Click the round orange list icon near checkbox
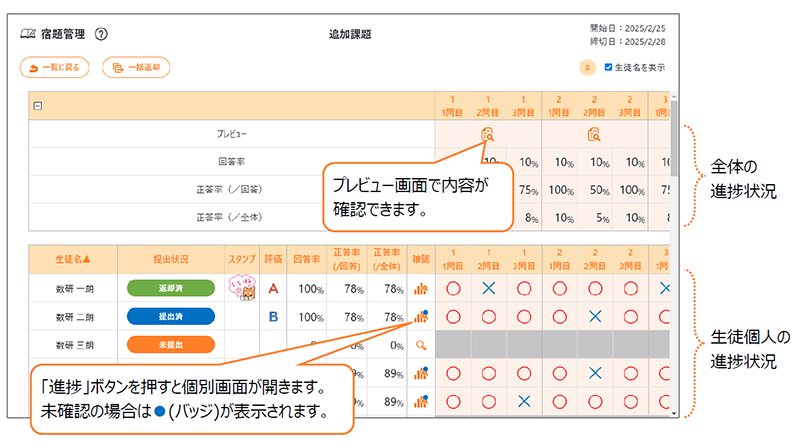Screen dimensions: 800x442 (587, 68)
